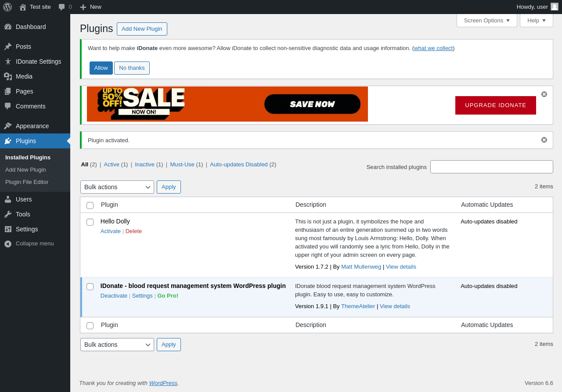Dismiss the iDonate sale banner
Screen dimensions: 562x392
(x=544, y=94)
